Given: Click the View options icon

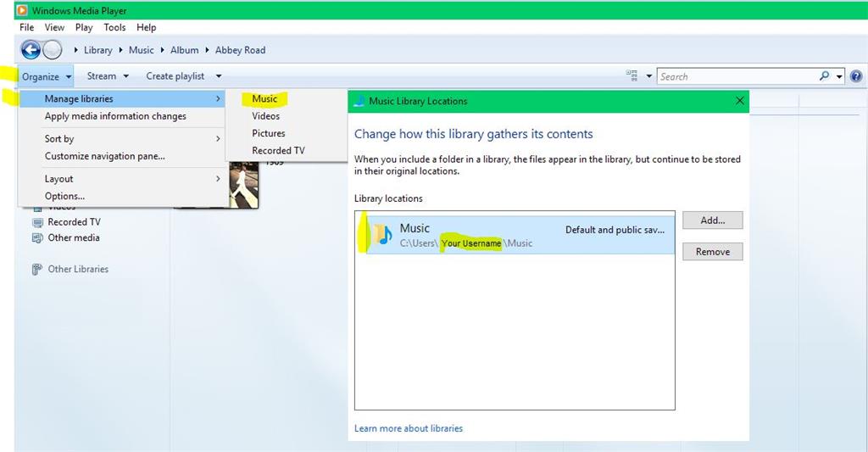Looking at the screenshot, I should 632,75.
